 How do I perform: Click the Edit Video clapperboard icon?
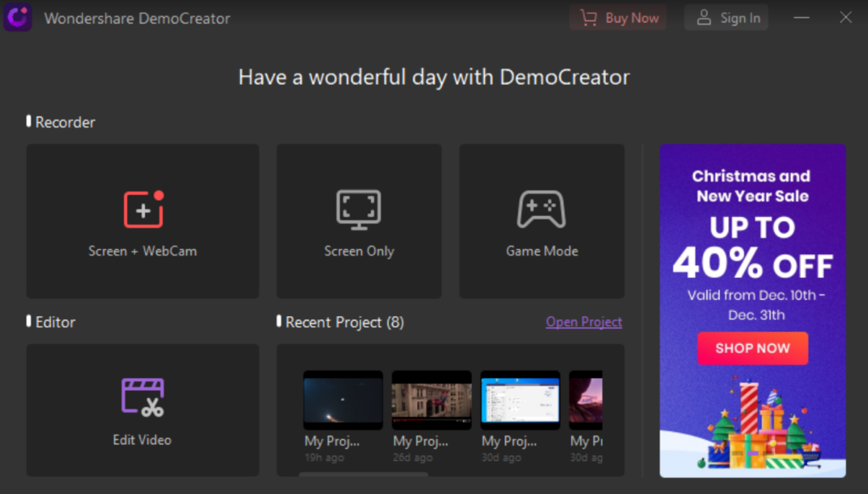(142, 397)
